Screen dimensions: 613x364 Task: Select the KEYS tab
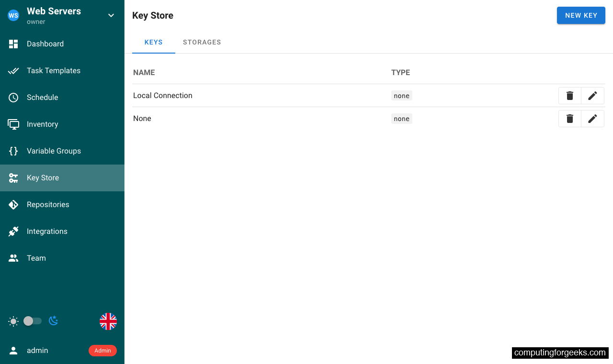click(153, 42)
